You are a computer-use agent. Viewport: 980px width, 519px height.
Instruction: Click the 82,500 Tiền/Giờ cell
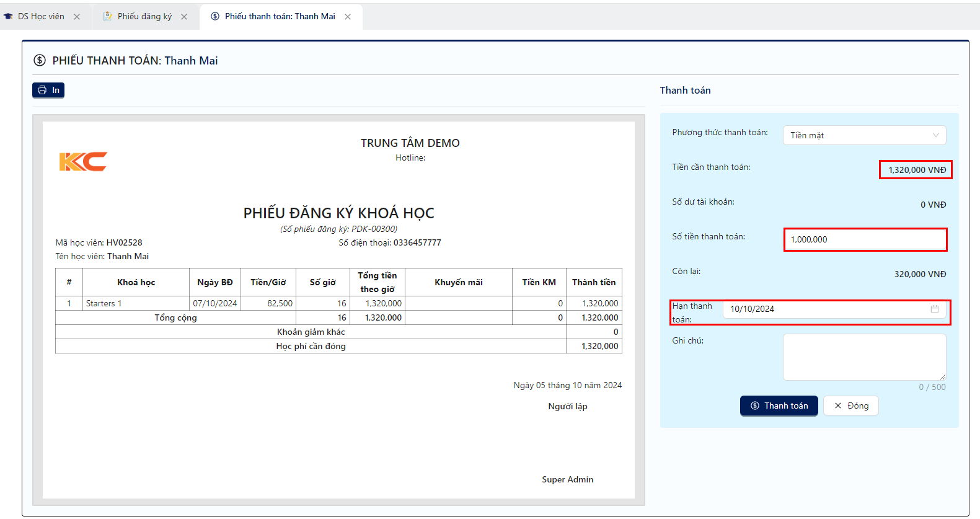(268, 303)
